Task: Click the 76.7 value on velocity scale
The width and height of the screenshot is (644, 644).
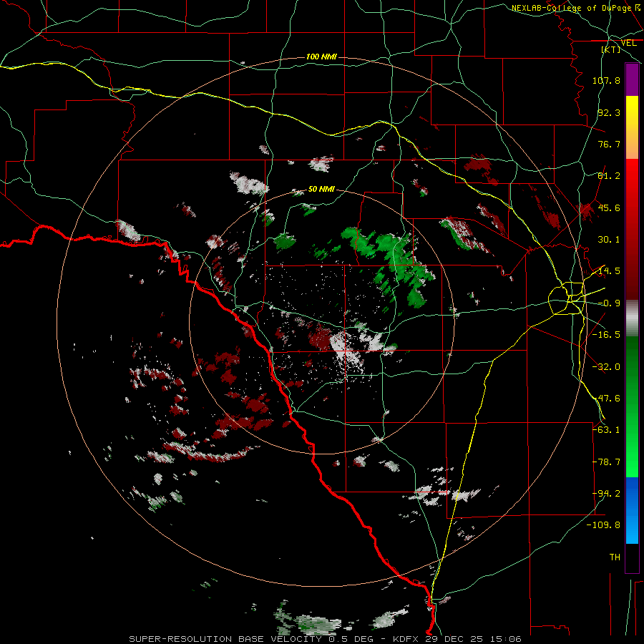Action: click(x=609, y=144)
